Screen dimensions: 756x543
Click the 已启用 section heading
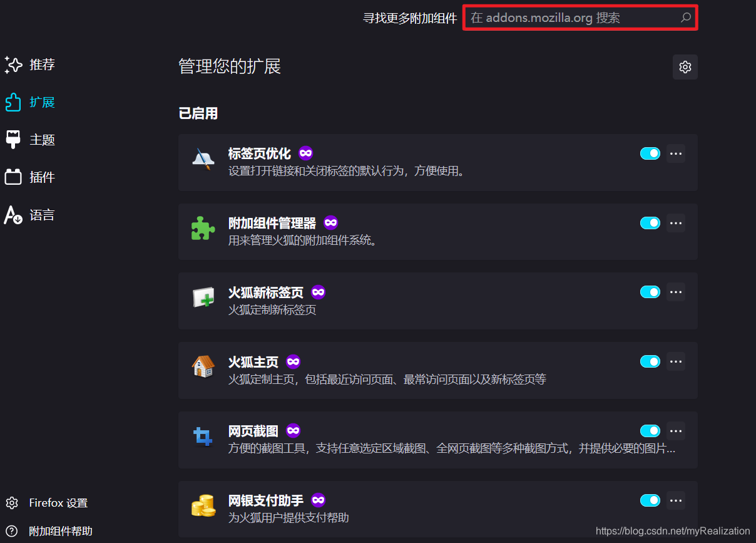coord(198,113)
